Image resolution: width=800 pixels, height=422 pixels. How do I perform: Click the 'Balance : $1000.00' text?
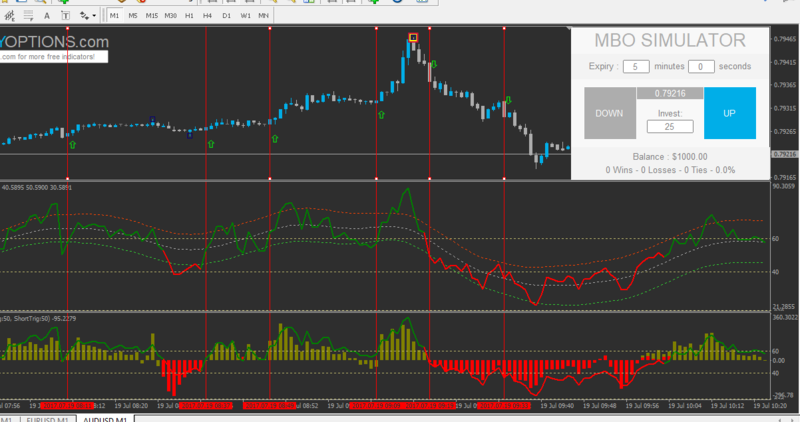pos(670,157)
